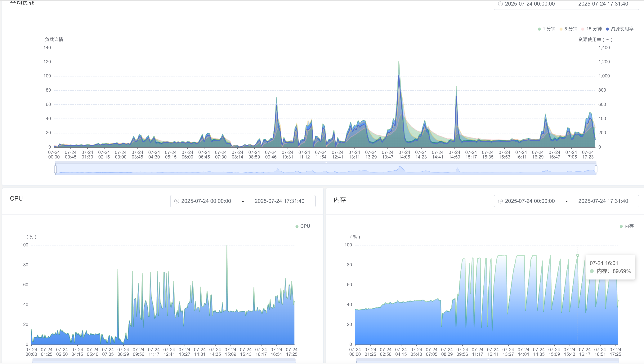Screen dimensions: 644x364
Task: Click the 内存 panel title
Action: point(340,200)
